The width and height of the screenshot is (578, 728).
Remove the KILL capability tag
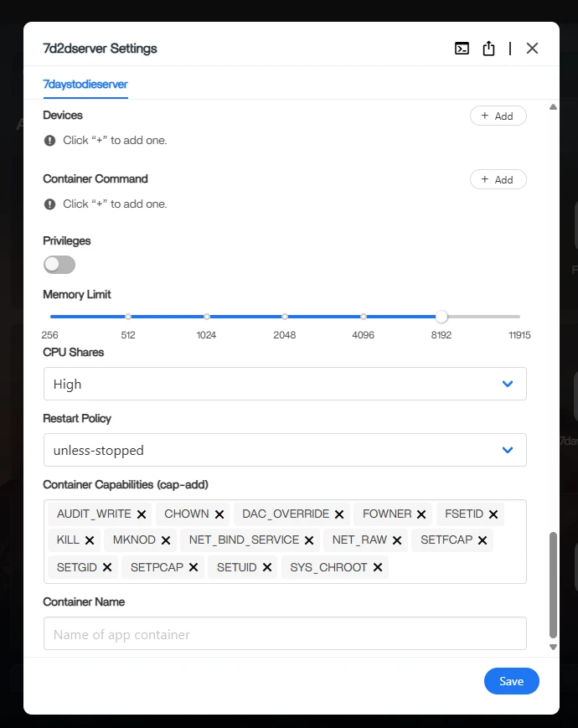[90, 540]
